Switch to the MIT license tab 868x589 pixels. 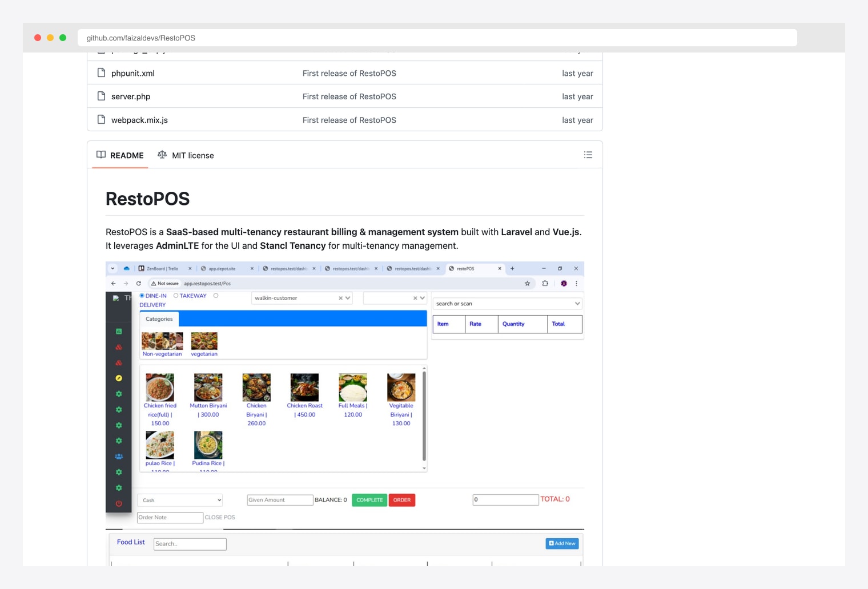(x=186, y=155)
